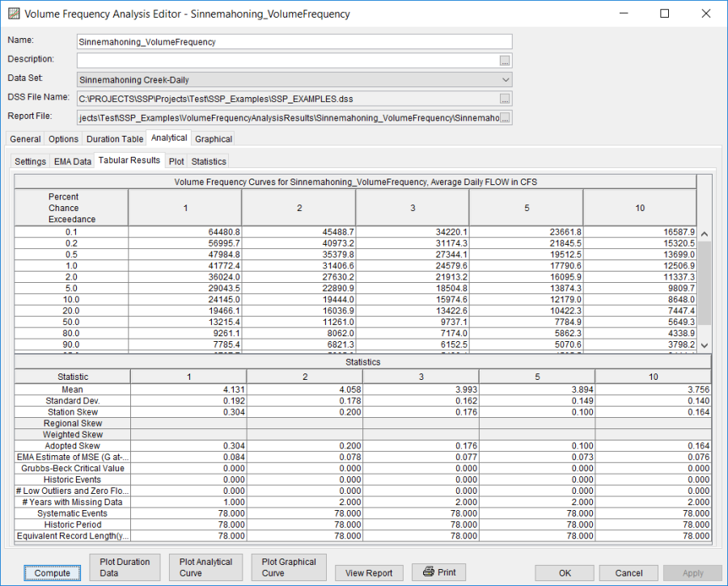Click EMA Estimate of MSE row label
728x586 pixels.
pyautogui.click(x=73, y=457)
